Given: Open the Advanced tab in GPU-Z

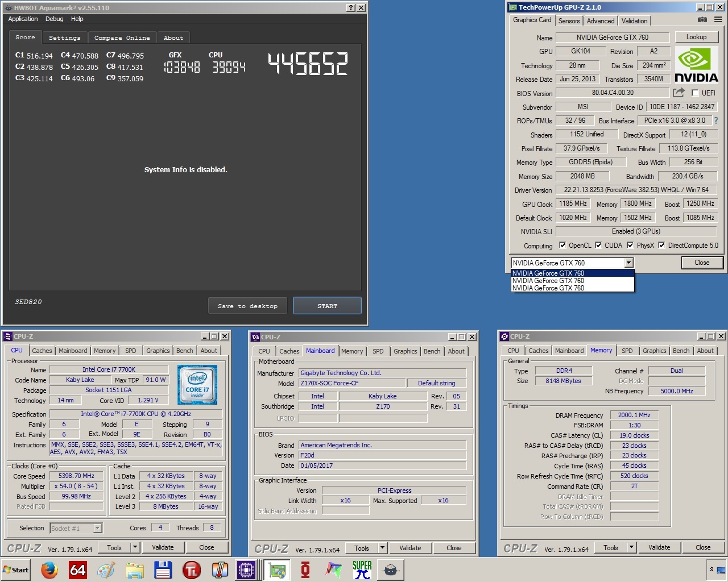Looking at the screenshot, I should [601, 21].
